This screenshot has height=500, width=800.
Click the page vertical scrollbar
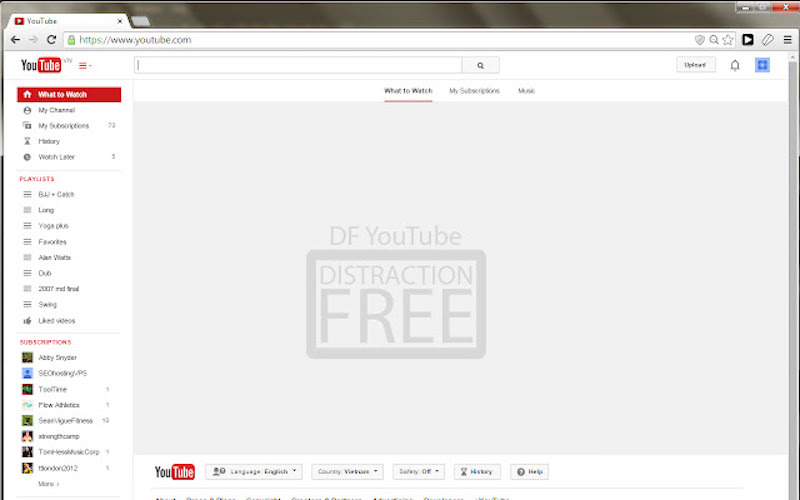point(792,276)
